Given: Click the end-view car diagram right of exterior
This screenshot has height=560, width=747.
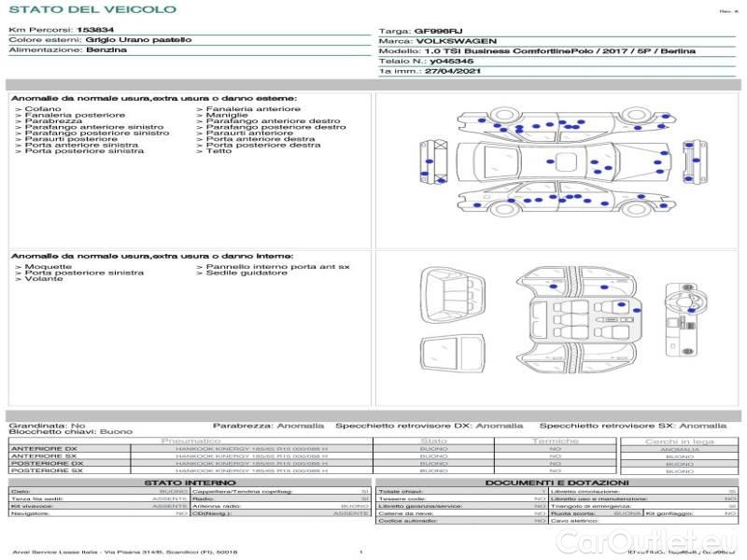Looking at the screenshot, I should point(690,162).
